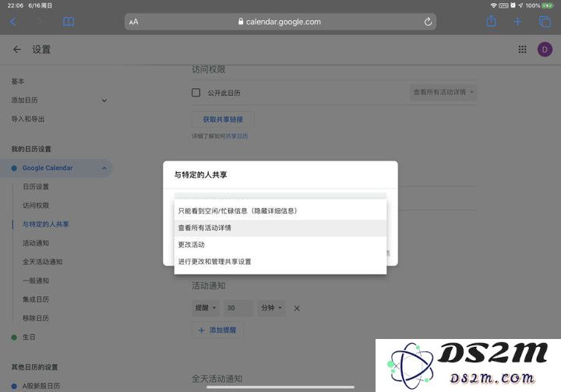The width and height of the screenshot is (561, 392).
Task: Reload the page with refresh icon
Action: [428, 22]
